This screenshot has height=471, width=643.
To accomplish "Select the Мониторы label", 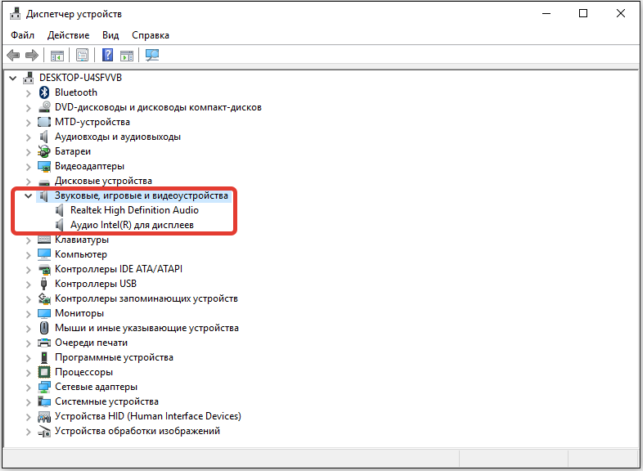I will point(80,313).
